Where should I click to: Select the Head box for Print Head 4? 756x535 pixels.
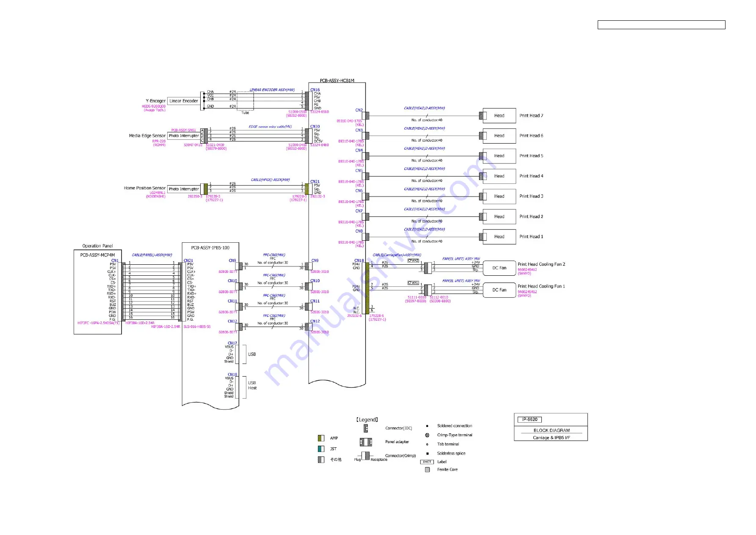pyautogui.click(x=499, y=176)
